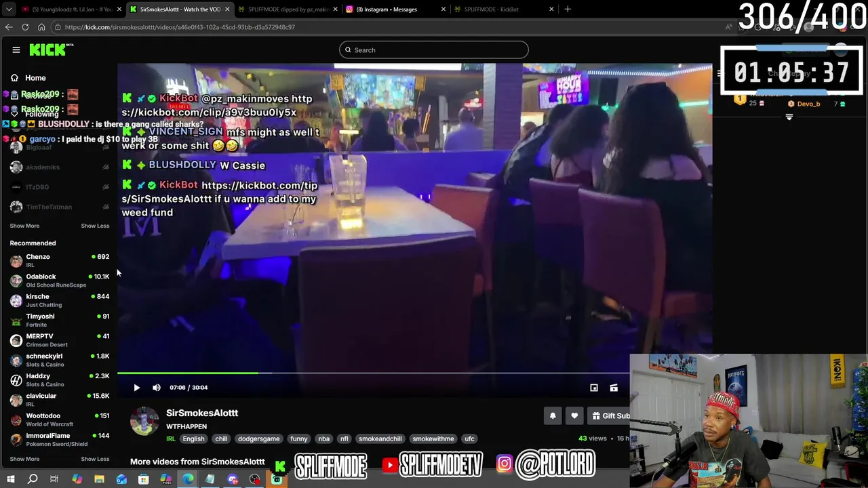This screenshot has height=488, width=868.
Task: Open Microsoft Store from taskbar
Action: (143, 479)
